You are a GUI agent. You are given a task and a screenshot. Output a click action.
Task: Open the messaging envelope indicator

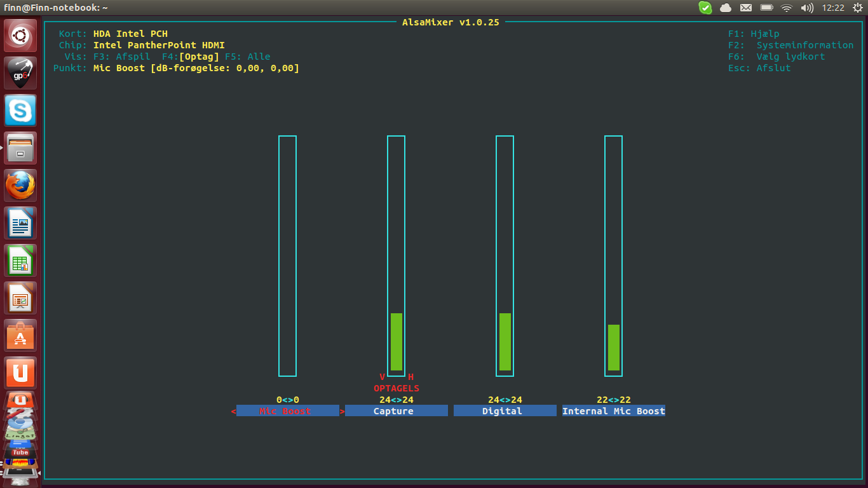pos(746,8)
